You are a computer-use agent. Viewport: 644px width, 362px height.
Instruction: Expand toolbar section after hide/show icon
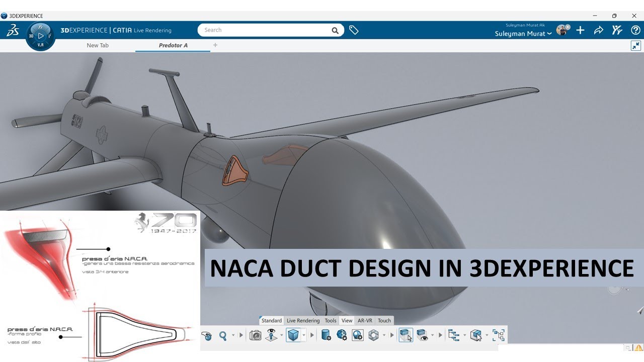[x=440, y=335]
